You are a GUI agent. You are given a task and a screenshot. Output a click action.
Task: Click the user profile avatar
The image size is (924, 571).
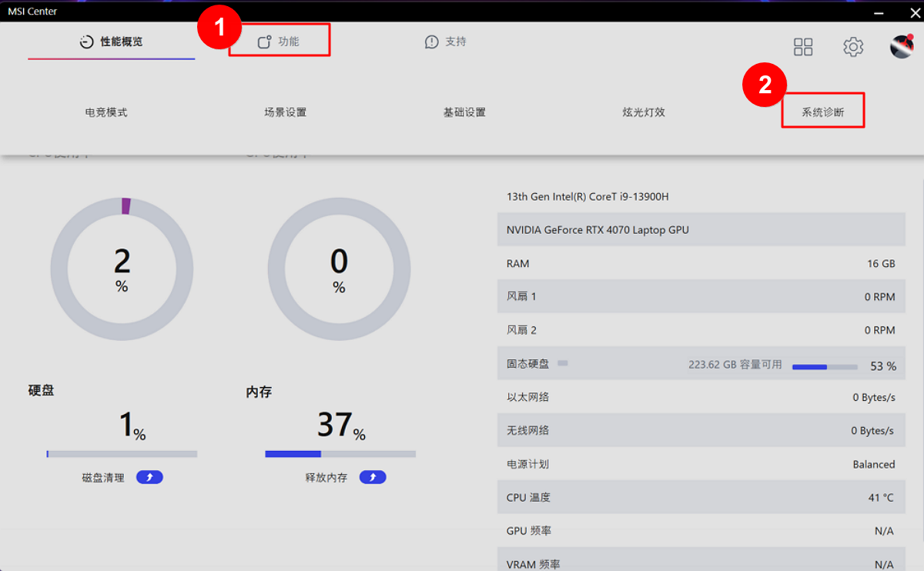(x=902, y=47)
